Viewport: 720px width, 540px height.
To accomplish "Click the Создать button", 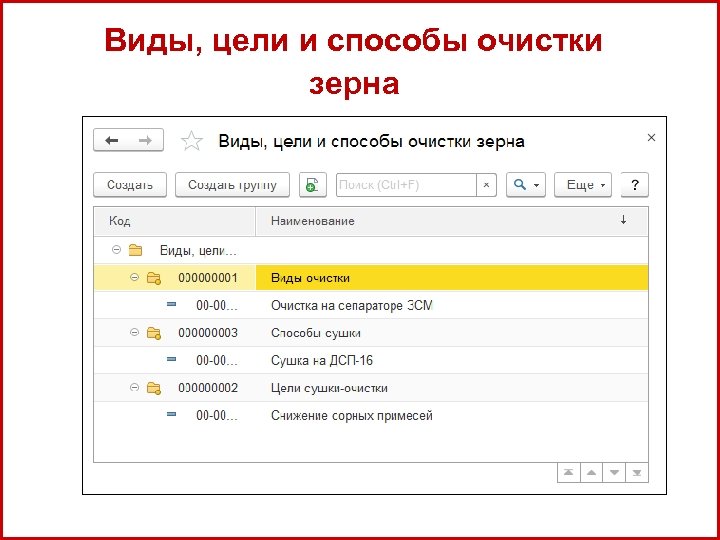I will point(130,185).
